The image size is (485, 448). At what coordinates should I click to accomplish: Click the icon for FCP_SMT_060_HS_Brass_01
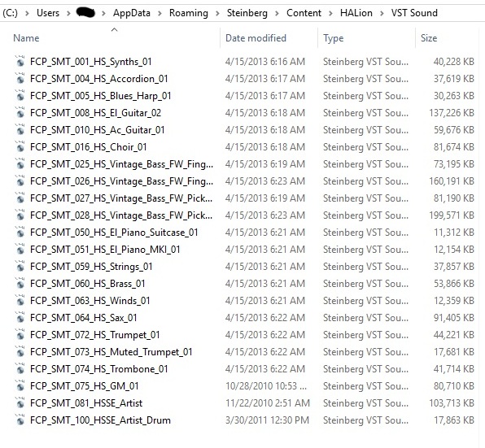tap(20, 283)
